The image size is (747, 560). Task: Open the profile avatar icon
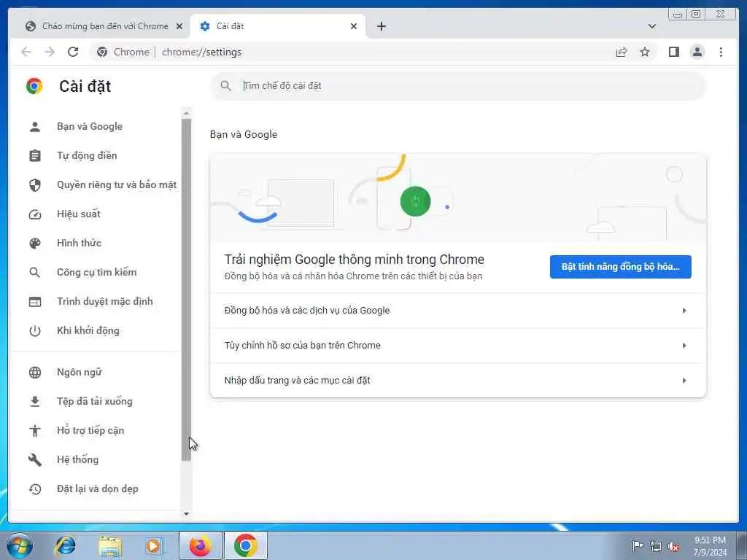tap(697, 52)
